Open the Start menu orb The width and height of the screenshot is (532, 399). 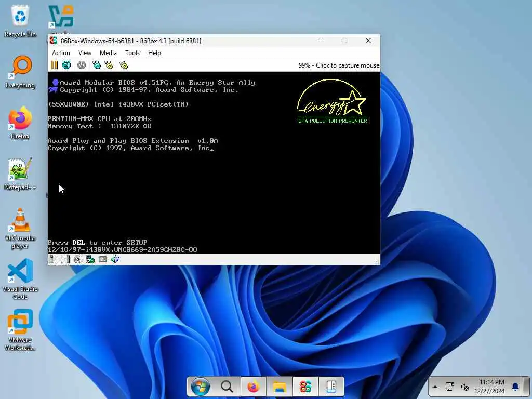pyautogui.click(x=201, y=387)
